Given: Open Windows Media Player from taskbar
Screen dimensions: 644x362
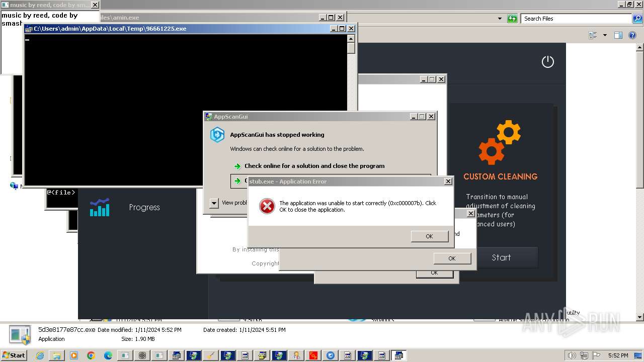Looking at the screenshot, I should coord(74,355).
